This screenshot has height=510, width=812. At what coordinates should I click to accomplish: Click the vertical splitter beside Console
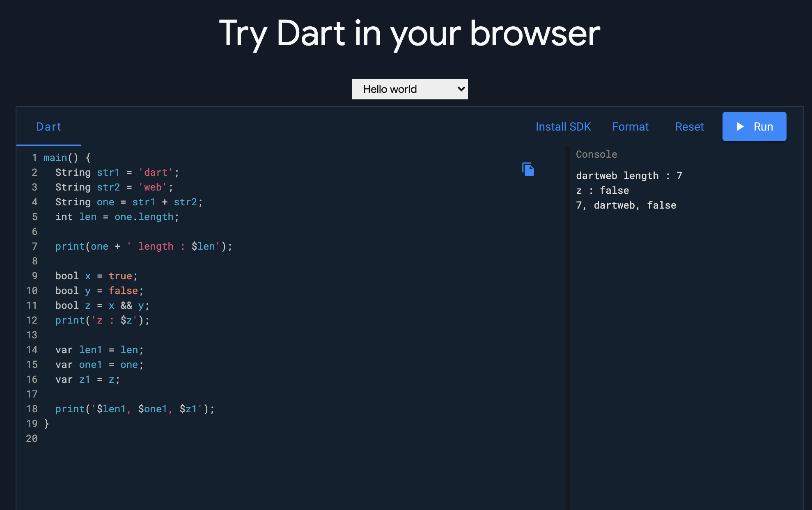pyautogui.click(x=567, y=328)
